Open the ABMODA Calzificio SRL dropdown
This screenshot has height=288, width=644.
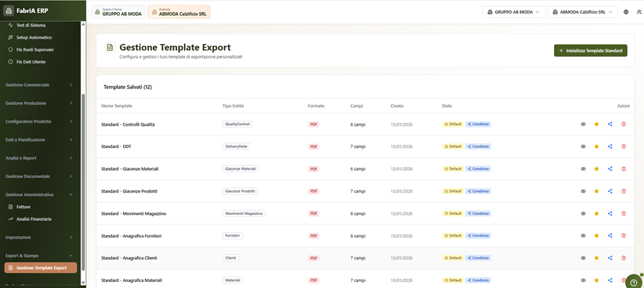click(582, 12)
